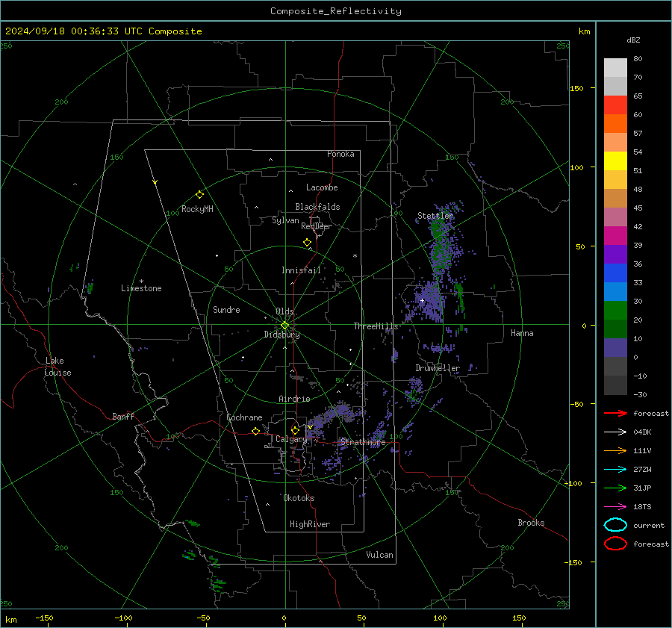Click the HighRiver label
672x628 pixels.
click(x=310, y=524)
